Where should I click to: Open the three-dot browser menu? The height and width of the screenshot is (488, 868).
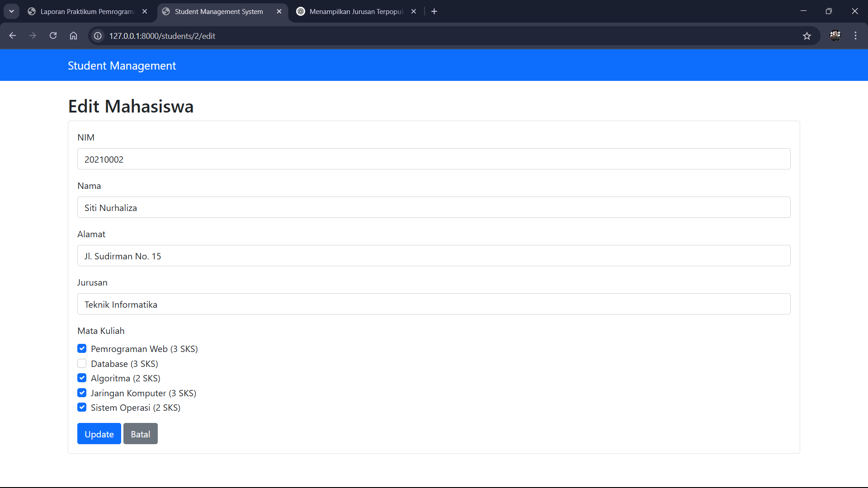(855, 36)
